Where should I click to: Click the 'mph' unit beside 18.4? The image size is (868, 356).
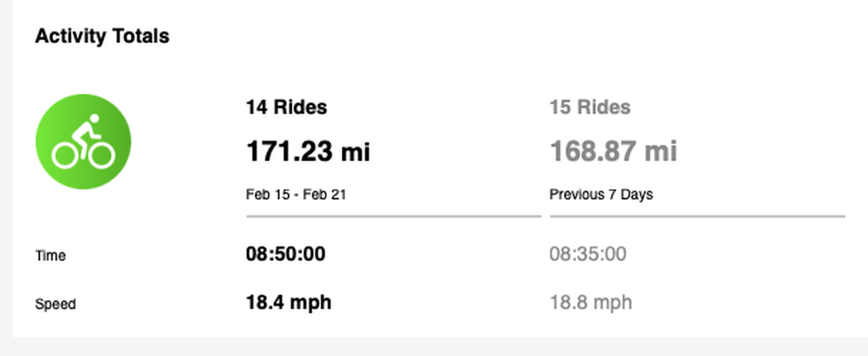[310, 303]
